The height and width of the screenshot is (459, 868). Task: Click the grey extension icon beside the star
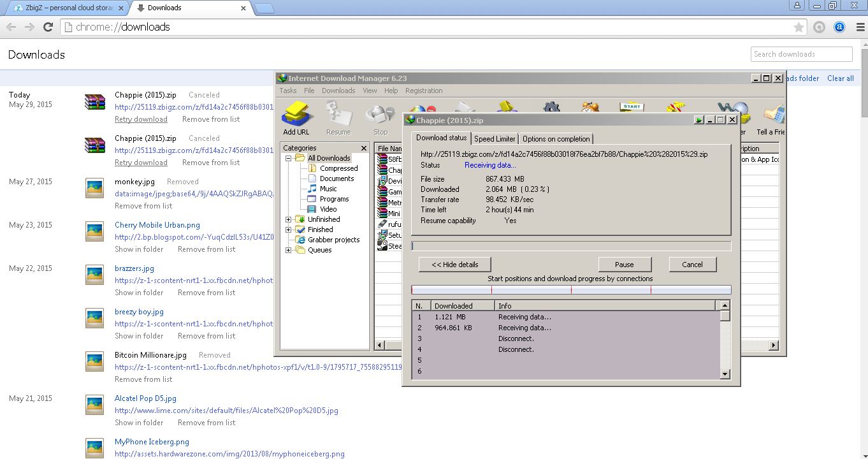click(x=820, y=27)
